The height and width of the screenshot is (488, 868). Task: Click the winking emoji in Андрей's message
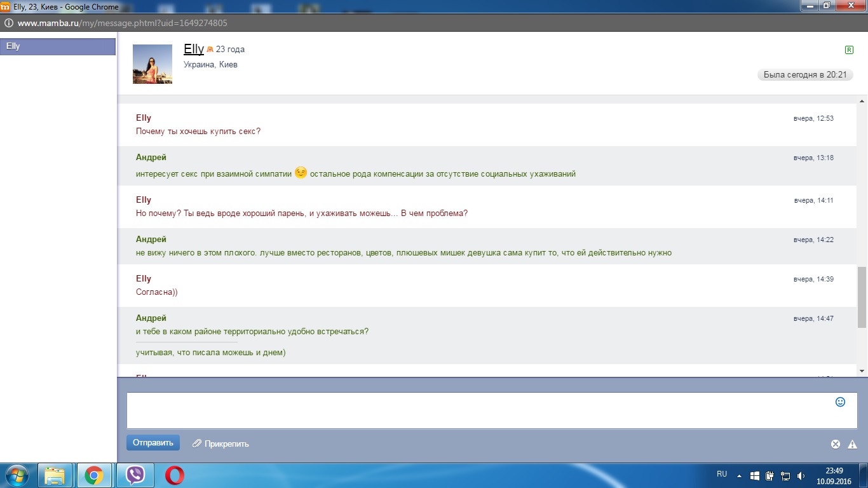[x=301, y=172]
